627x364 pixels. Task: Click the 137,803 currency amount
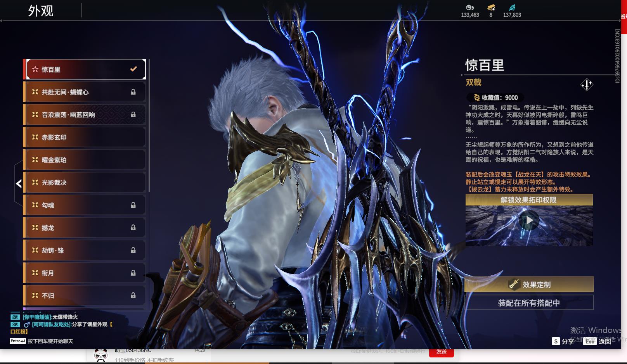(512, 15)
